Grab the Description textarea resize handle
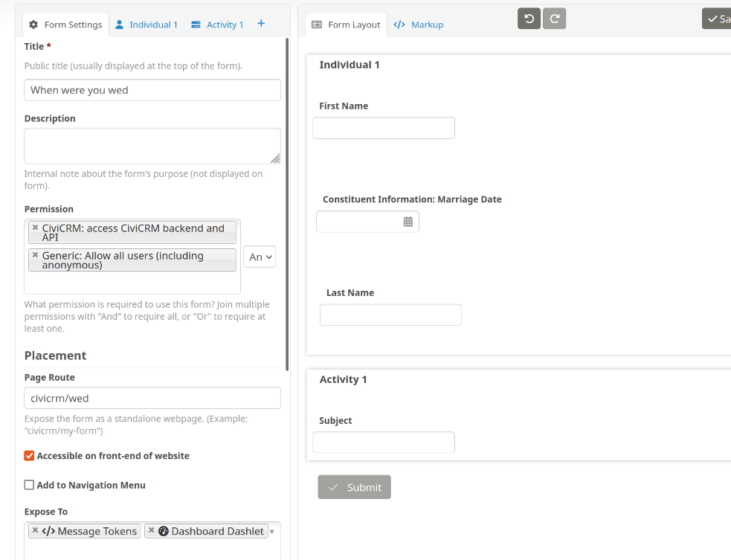Image resolution: width=731 pixels, height=560 pixels. [276, 159]
